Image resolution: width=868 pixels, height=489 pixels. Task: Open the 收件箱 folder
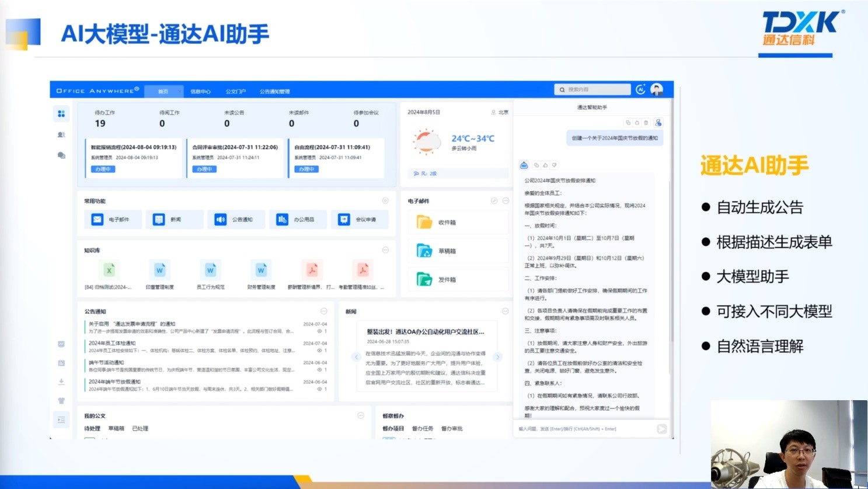tap(458, 222)
